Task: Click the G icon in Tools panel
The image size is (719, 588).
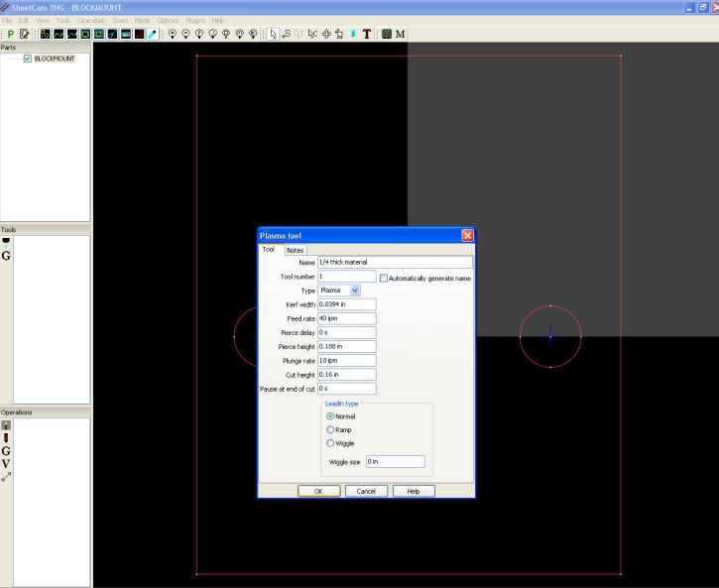Action: (7, 255)
